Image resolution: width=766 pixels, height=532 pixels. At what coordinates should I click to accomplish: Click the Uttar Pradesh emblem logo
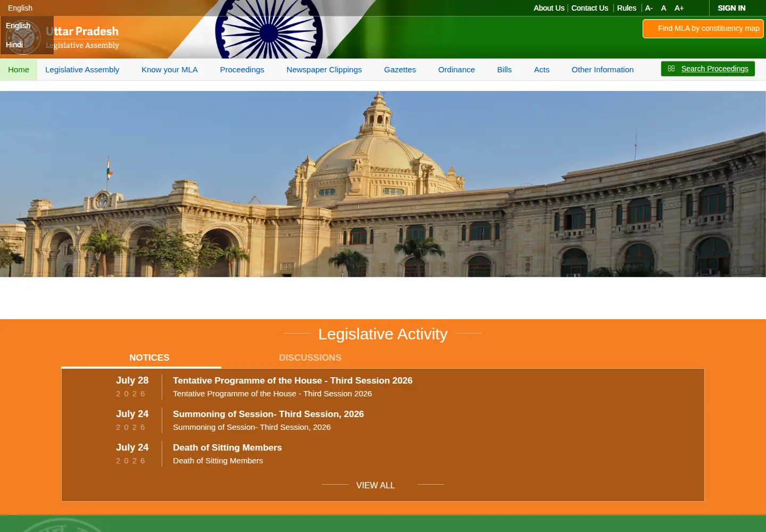coord(23,37)
